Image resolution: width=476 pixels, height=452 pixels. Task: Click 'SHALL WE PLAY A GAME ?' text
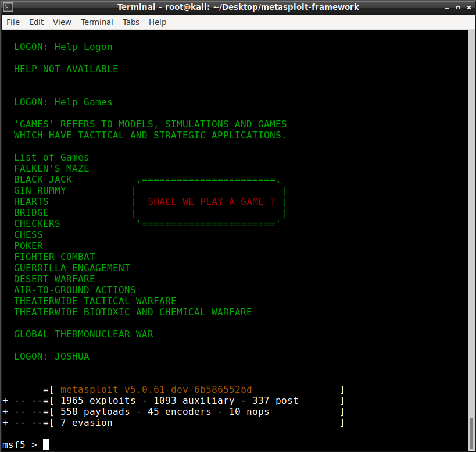coord(212,201)
